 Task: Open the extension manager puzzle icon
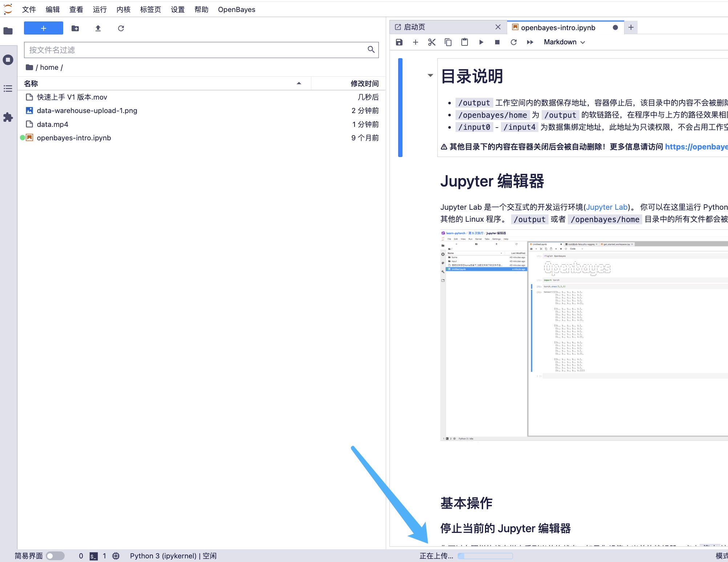click(8, 117)
